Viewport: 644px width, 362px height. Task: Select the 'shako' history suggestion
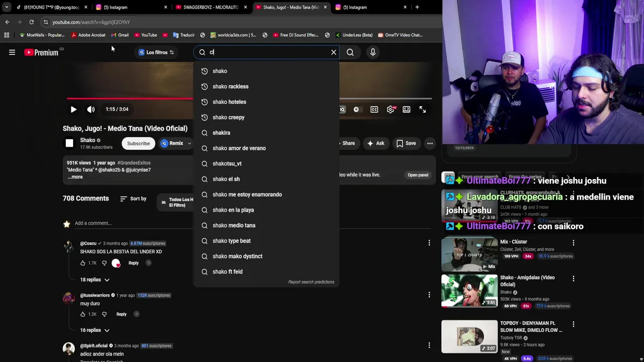(x=266, y=71)
